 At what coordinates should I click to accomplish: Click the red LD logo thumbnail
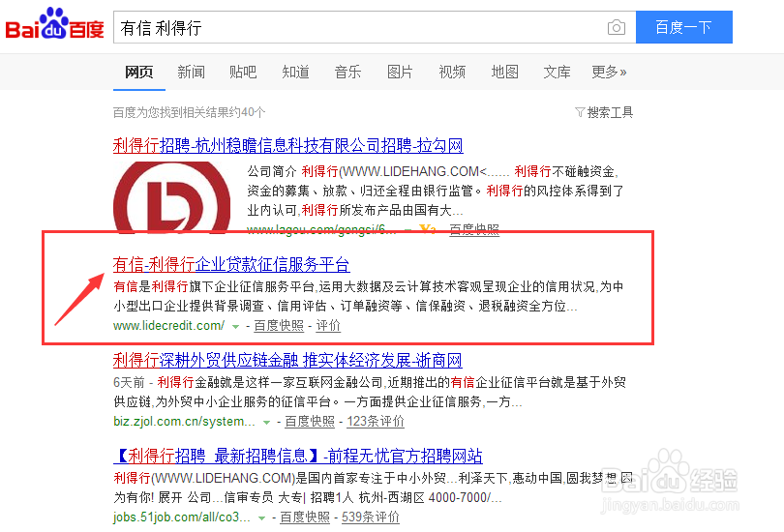click(x=171, y=198)
